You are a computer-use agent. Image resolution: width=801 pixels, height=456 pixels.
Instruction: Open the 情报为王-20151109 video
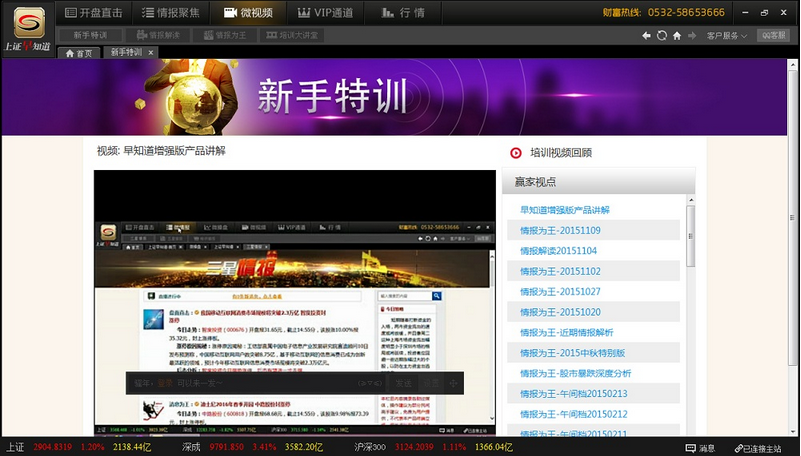point(560,230)
